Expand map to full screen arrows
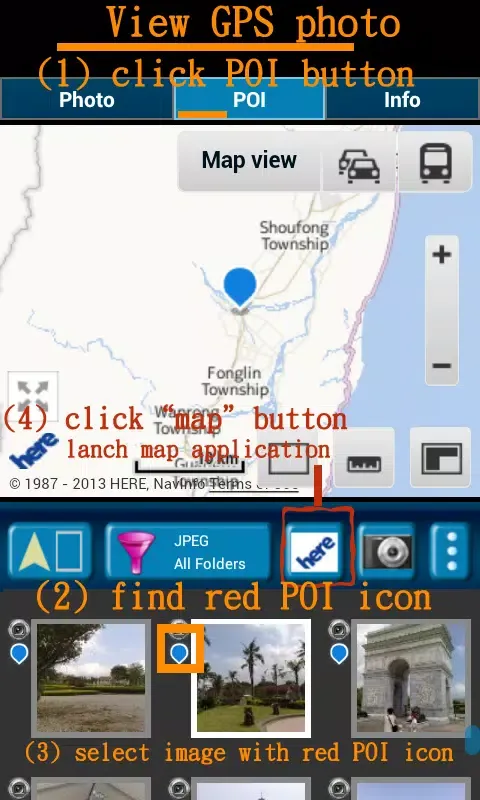 pyautogui.click(x=33, y=394)
